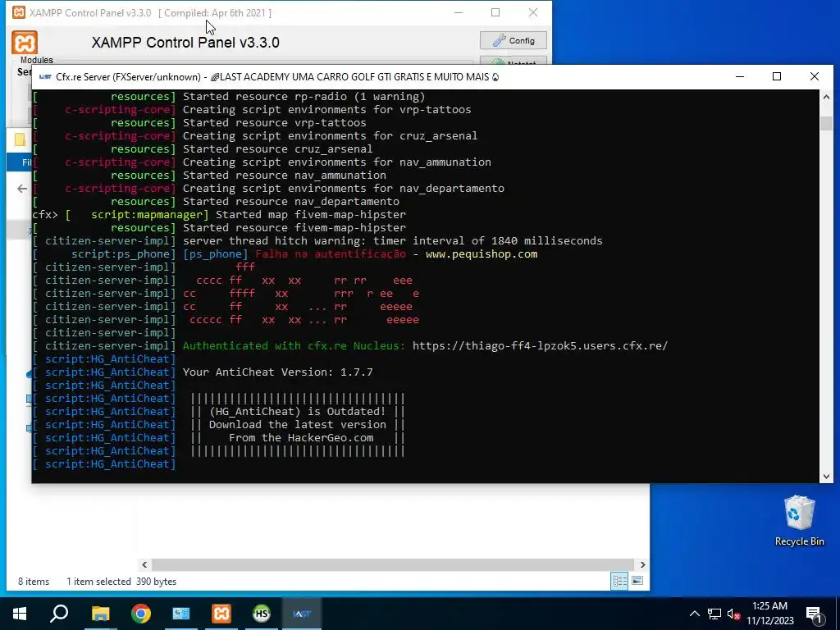This screenshot has width=840, height=630.
Task: Click the 'Your AntiCheat Version: 1.7.7' line
Action: click(x=277, y=372)
